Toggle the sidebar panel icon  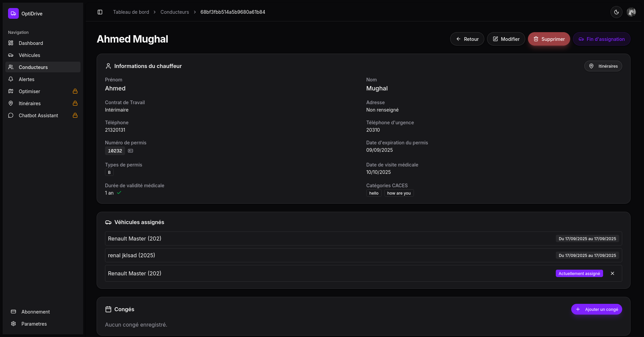point(100,12)
